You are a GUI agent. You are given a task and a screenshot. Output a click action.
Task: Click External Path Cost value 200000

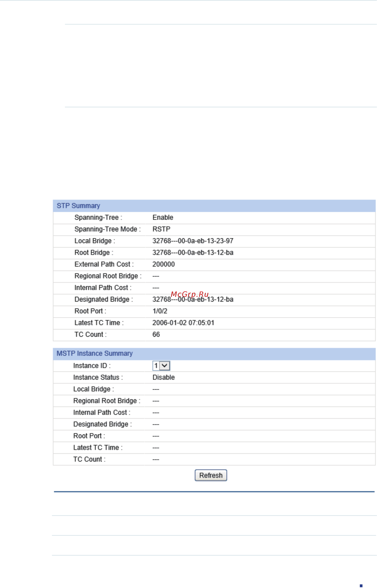pos(163,264)
